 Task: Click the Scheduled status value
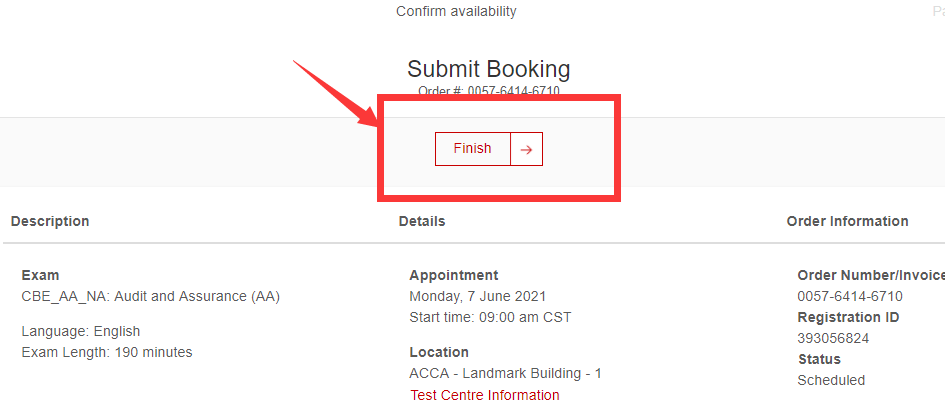[831, 380]
